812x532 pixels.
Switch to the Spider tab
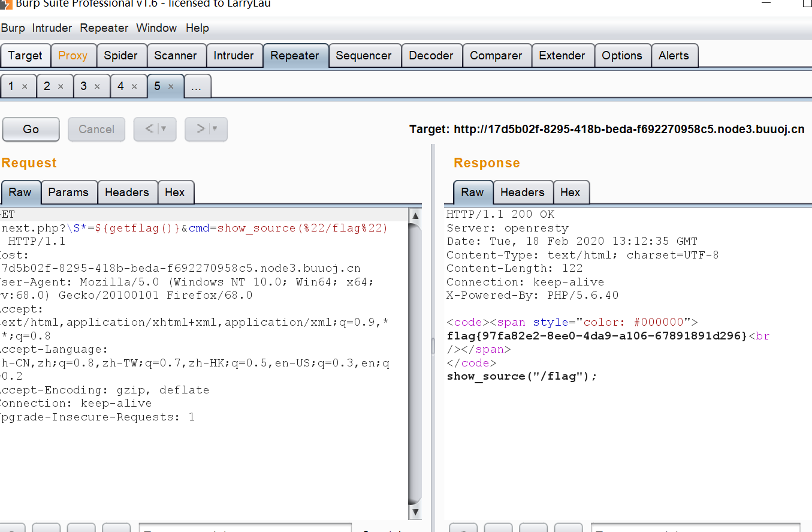(121, 56)
